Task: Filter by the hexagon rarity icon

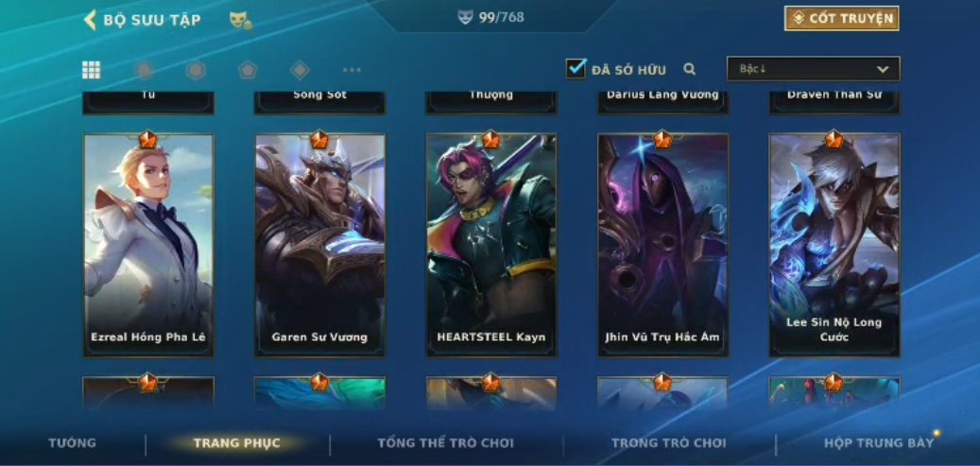Action: point(196,69)
